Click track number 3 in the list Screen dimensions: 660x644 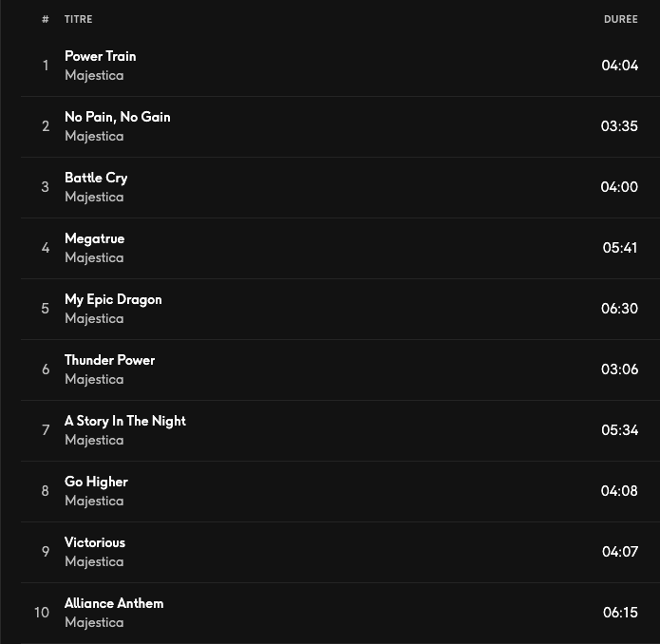(x=45, y=187)
